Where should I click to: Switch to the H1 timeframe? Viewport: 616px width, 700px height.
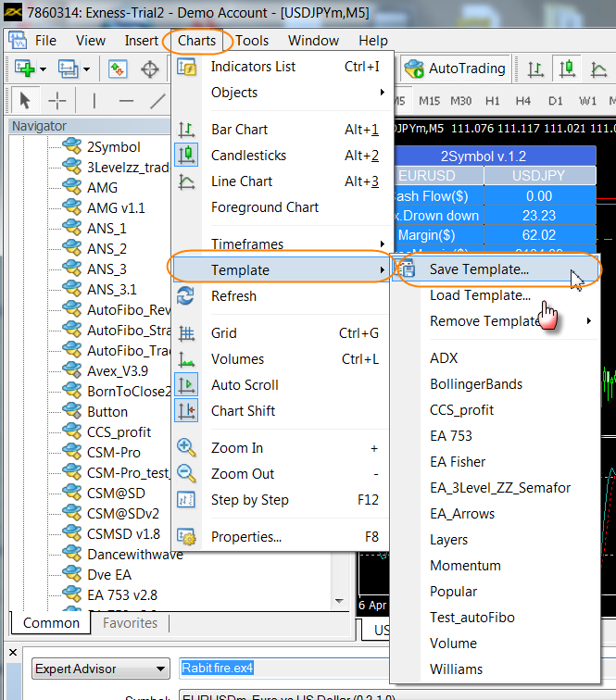pyautogui.click(x=492, y=100)
